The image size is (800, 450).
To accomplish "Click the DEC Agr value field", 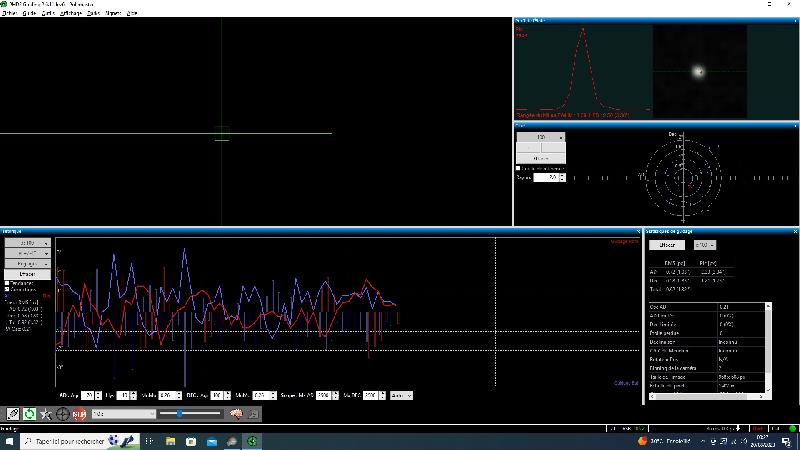I will pyautogui.click(x=217, y=395).
